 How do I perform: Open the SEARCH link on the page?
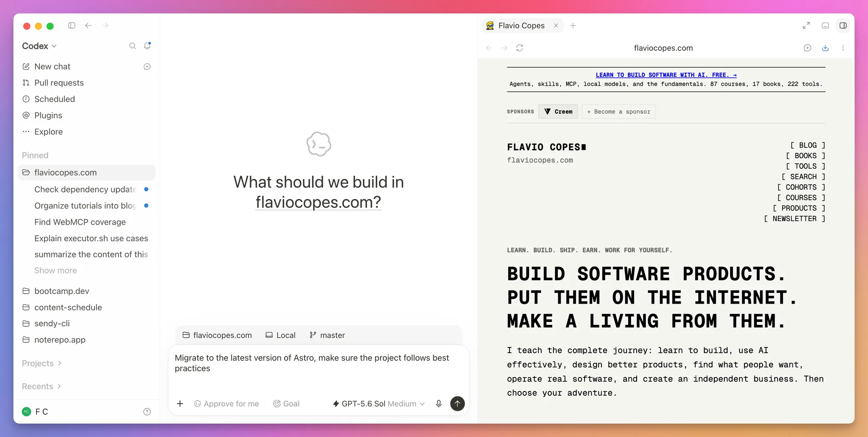click(803, 176)
